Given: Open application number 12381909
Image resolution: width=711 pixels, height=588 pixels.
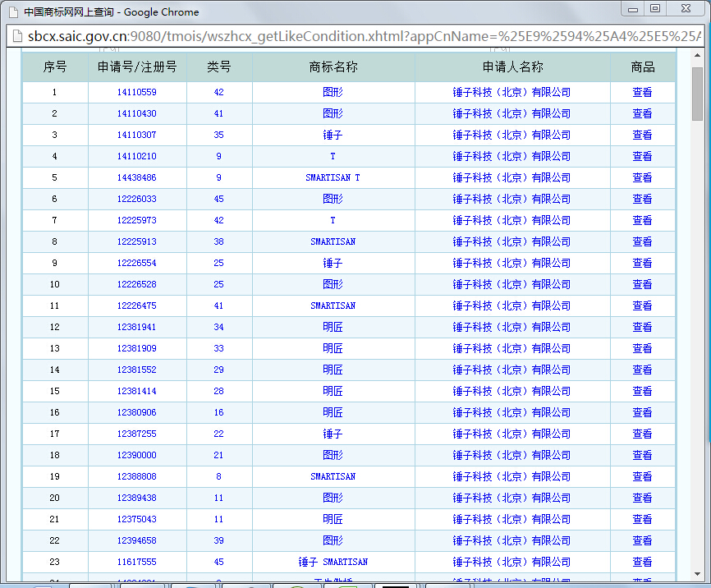Looking at the screenshot, I should (137, 348).
